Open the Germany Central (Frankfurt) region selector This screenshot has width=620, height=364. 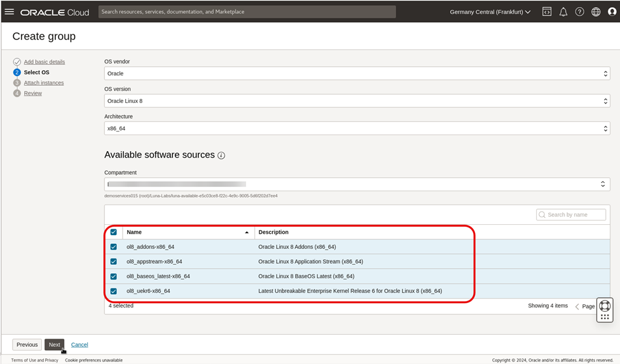click(x=490, y=12)
